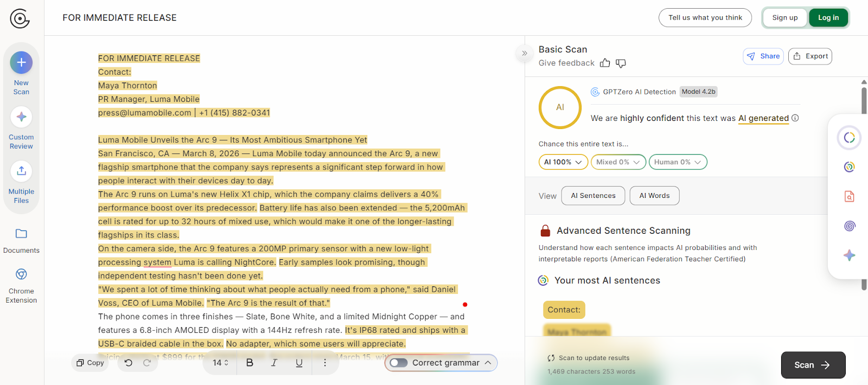Click the Scan to update results text
Viewport: 868px width, 385px height.
594,358
